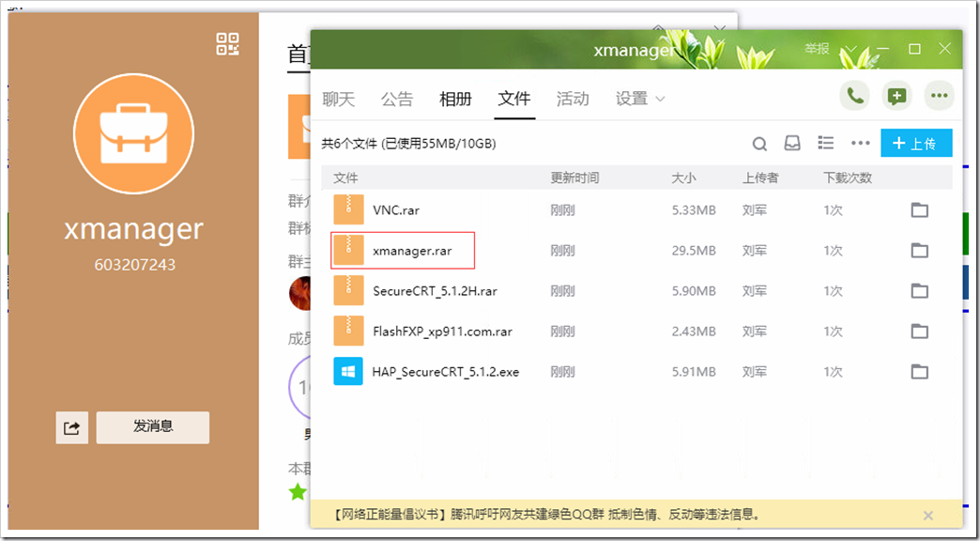Select the SecureCRT_5.1.2H.rar file name
980x541 pixels.
coord(435,291)
